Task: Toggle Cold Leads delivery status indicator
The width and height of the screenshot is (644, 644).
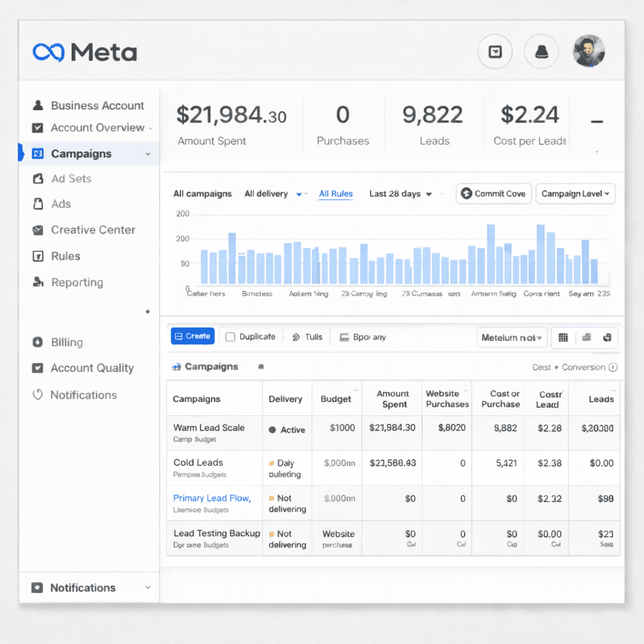Action: tap(272, 464)
